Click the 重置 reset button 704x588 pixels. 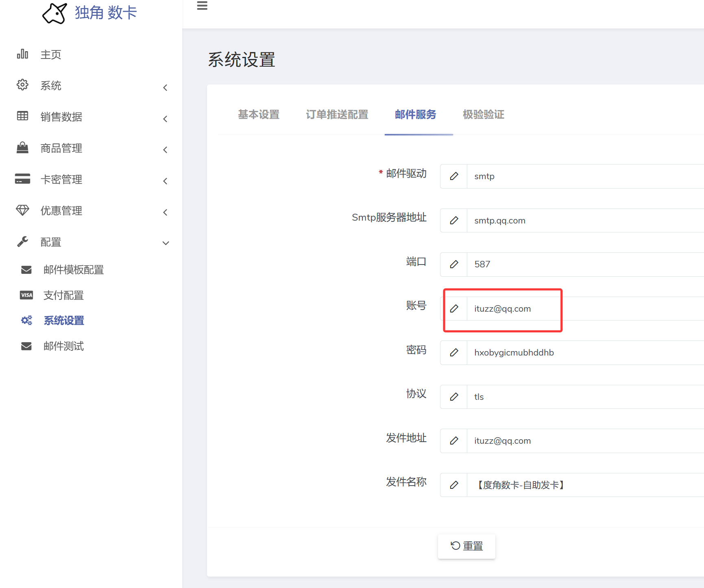coord(466,546)
